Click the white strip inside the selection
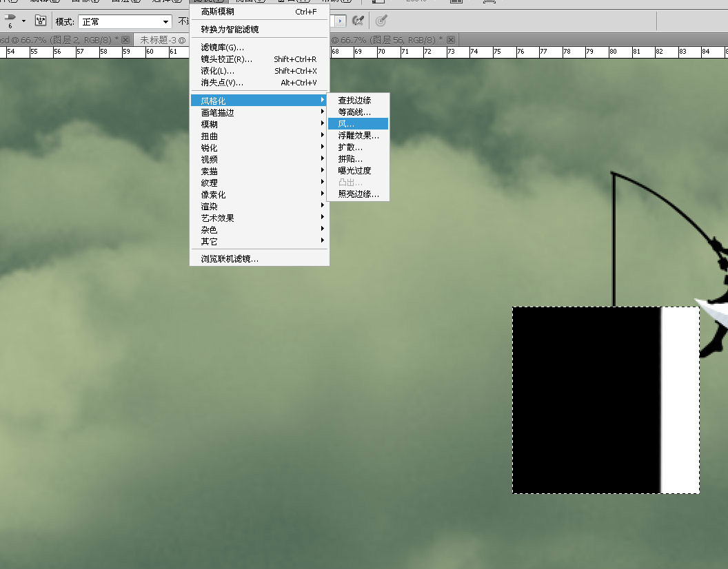Viewport: 728px width, 569px height. click(680, 400)
